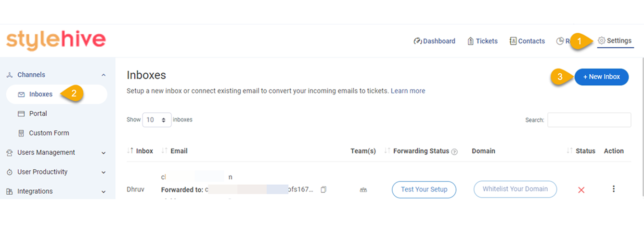This screenshot has height=229, width=644.
Task: Click the red X status icon
Action: [x=581, y=190]
